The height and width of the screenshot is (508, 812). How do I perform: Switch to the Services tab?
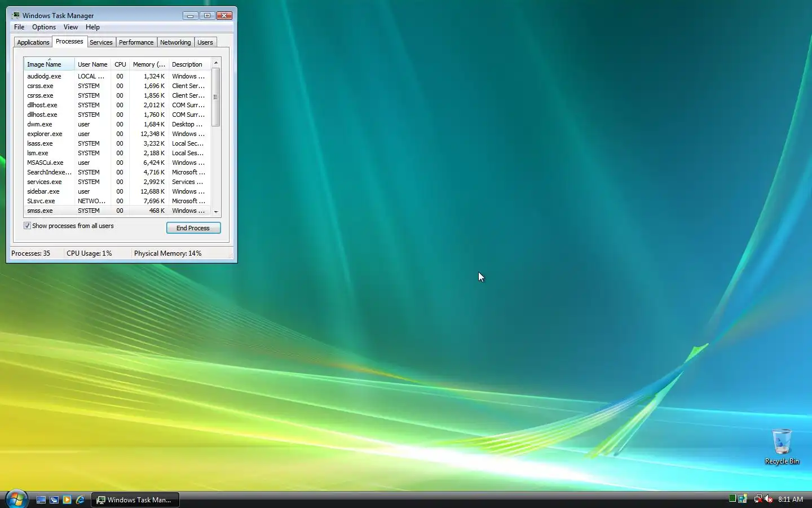click(x=101, y=42)
